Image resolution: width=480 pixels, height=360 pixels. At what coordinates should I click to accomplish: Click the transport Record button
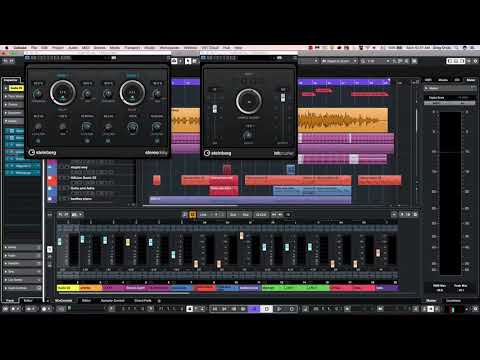(292, 309)
